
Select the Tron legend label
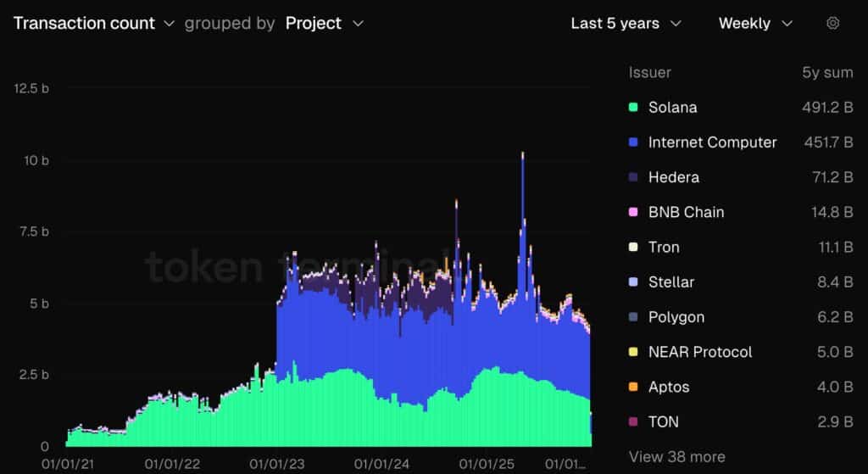(664, 247)
